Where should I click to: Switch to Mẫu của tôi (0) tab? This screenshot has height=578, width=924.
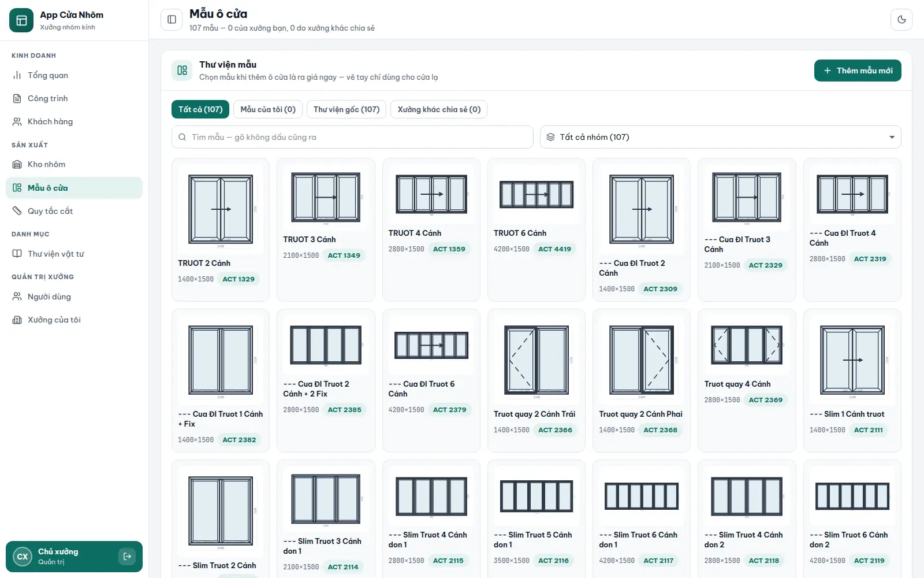pos(268,109)
